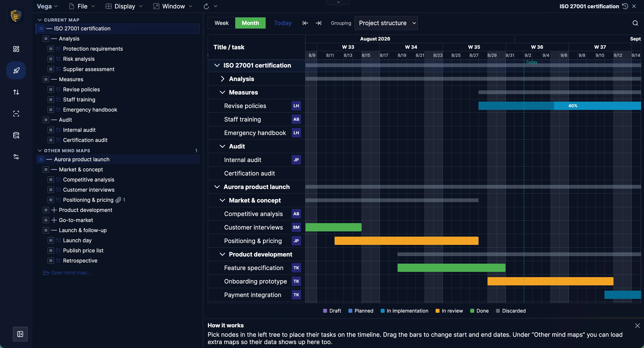Click the Title / task column header

pos(257,47)
